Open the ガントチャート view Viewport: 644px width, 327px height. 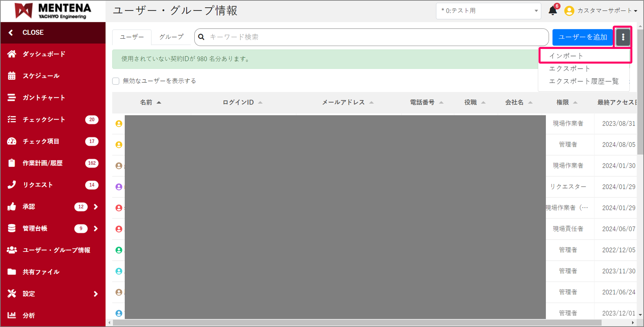[x=12, y=97]
